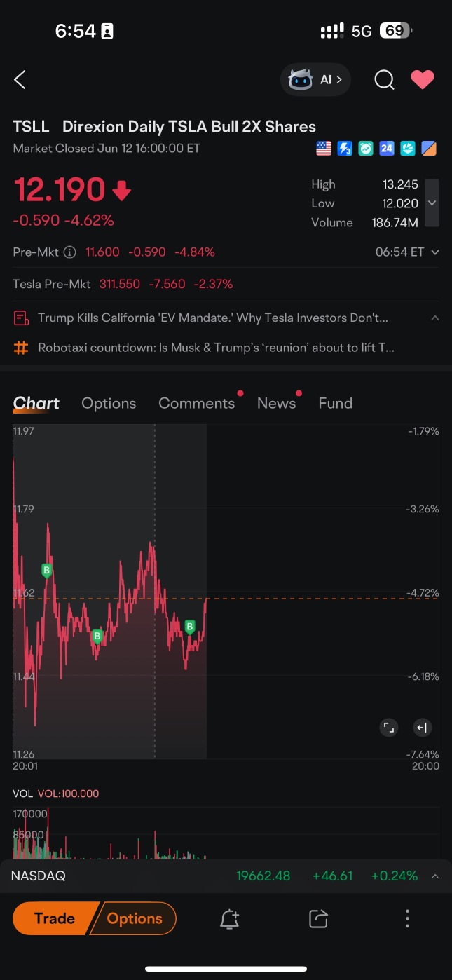
Task: Open the search magnifier icon
Action: [384, 80]
